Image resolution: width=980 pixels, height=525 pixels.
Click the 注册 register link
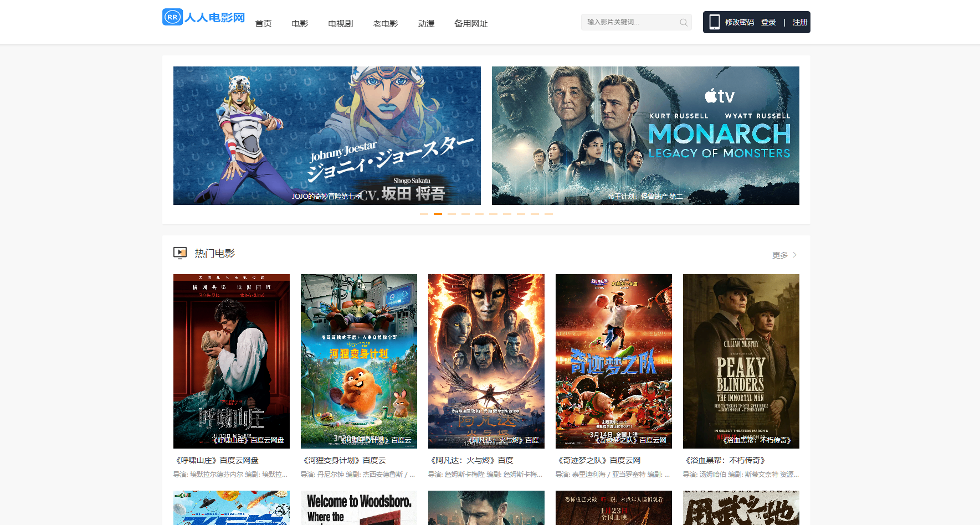pos(799,22)
